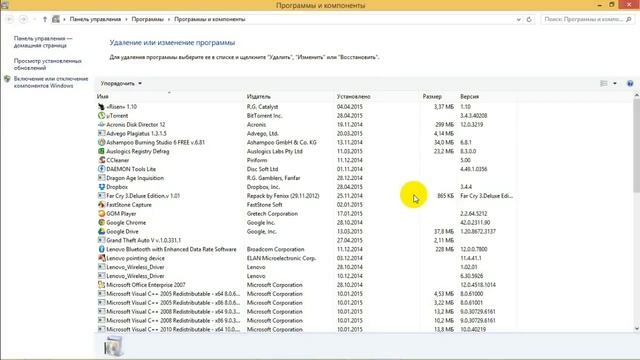Click the GOM Player icon
640x360 pixels.
click(x=101, y=213)
